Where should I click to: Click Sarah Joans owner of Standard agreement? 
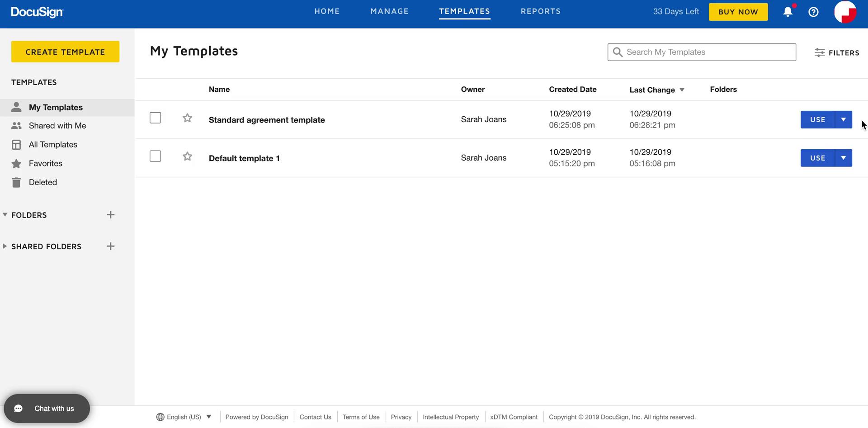(483, 119)
